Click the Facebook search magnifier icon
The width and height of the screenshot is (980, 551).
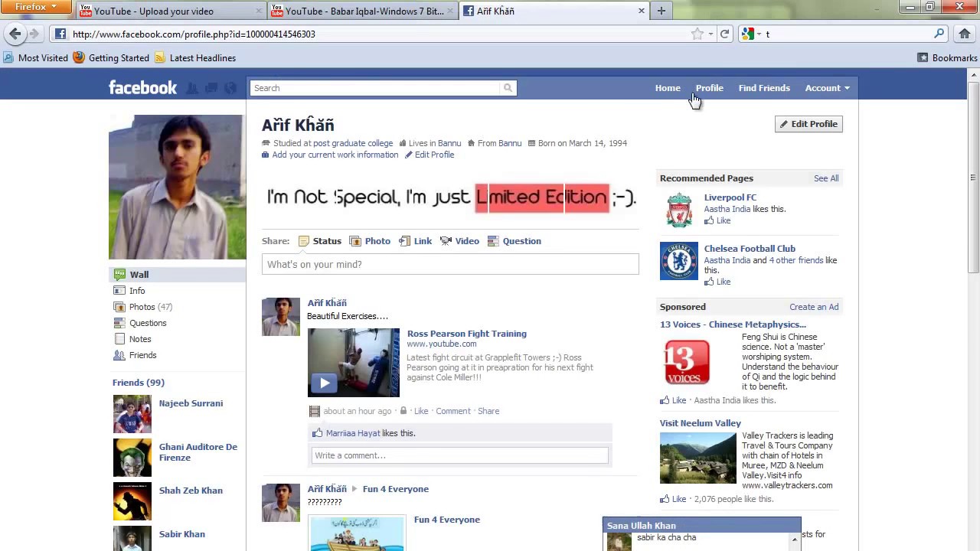click(x=508, y=88)
